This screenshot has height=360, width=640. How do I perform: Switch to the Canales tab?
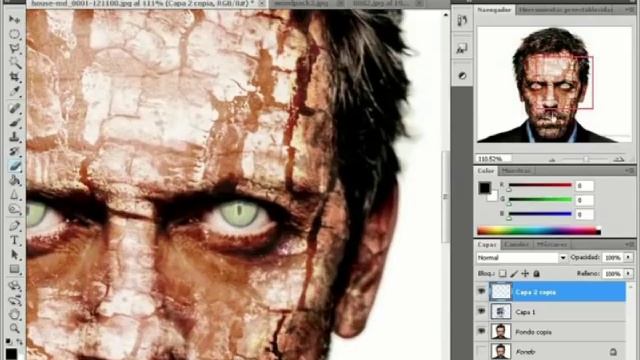(517, 244)
